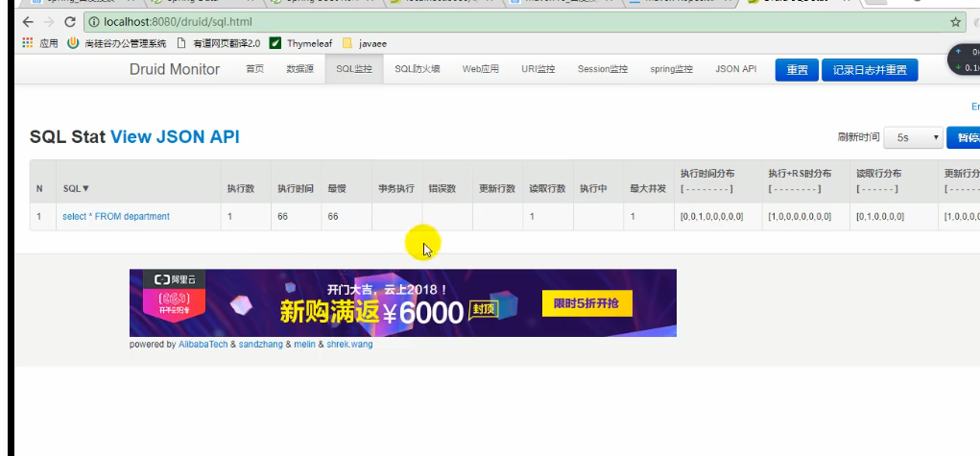980x456 pixels.
Task: Click the 暂停 refresh button
Action: [965, 137]
